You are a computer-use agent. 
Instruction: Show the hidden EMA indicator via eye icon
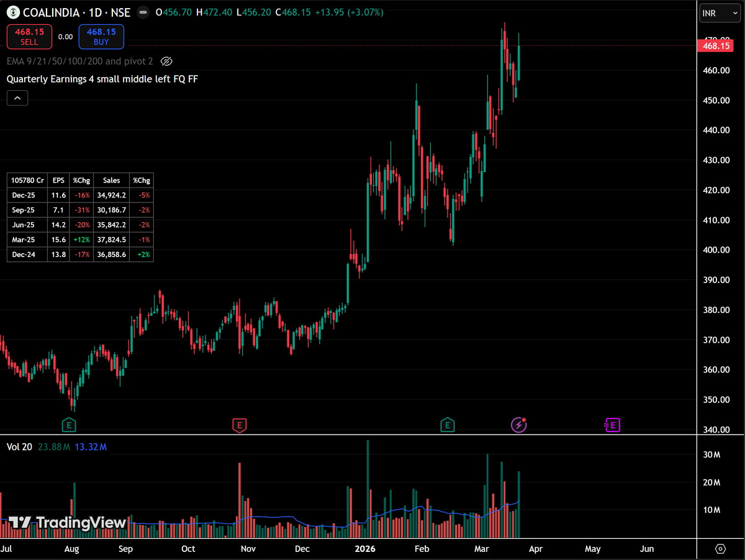(166, 61)
